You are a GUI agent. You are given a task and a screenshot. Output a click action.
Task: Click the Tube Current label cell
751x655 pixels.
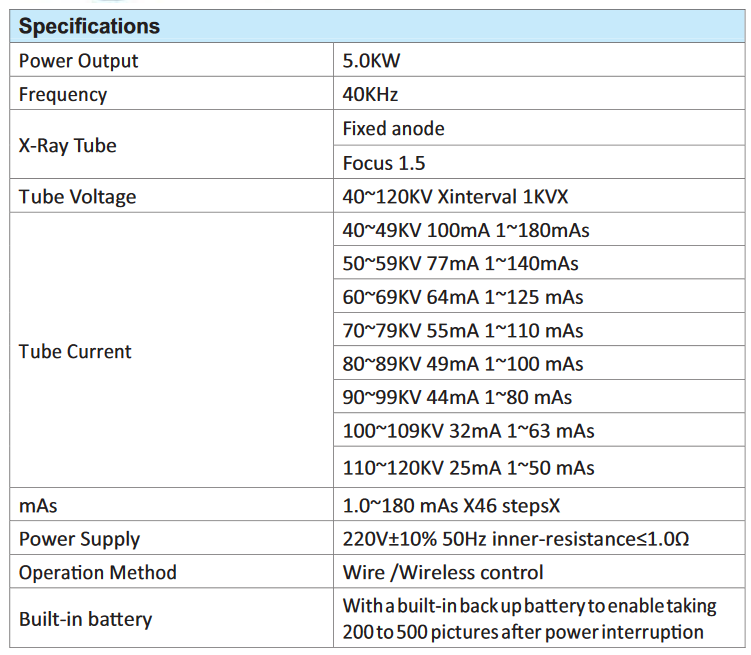pos(75,351)
